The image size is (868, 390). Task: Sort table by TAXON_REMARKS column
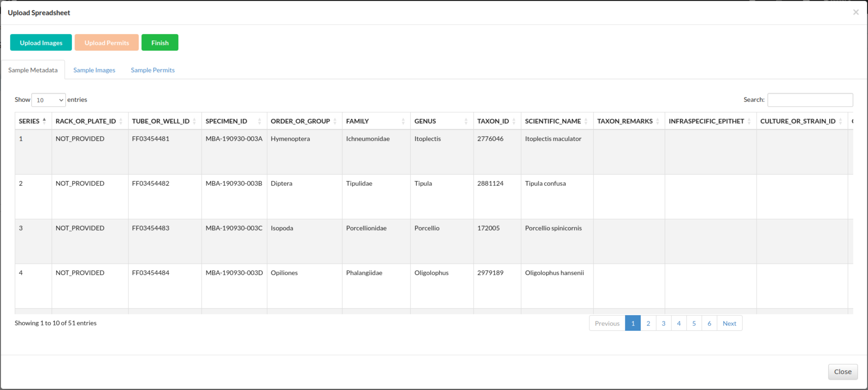coord(629,121)
